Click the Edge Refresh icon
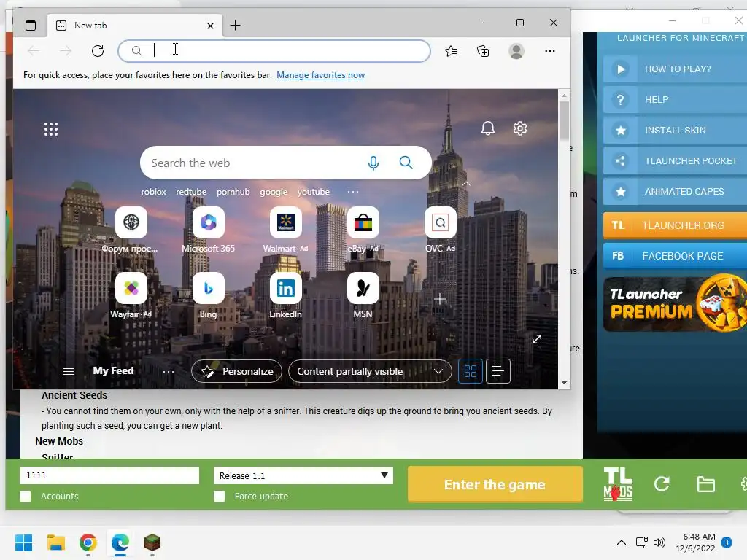Image resolution: width=747 pixels, height=560 pixels. tap(98, 51)
